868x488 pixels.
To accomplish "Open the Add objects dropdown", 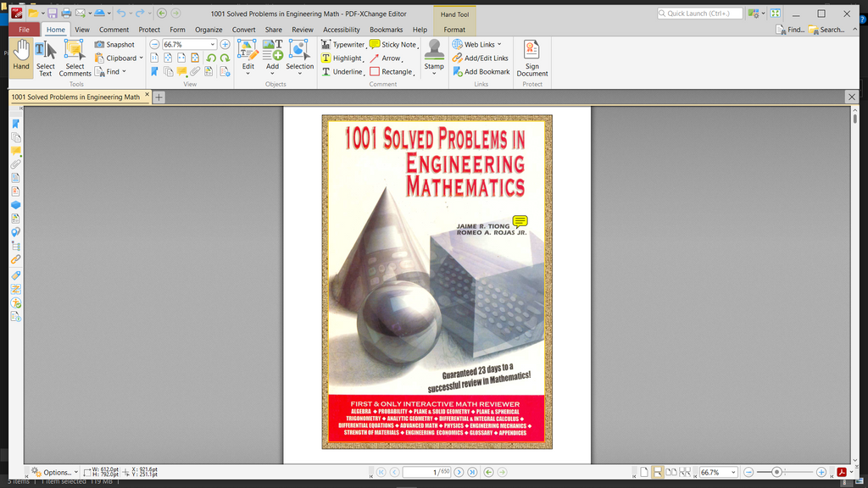I will point(272,73).
